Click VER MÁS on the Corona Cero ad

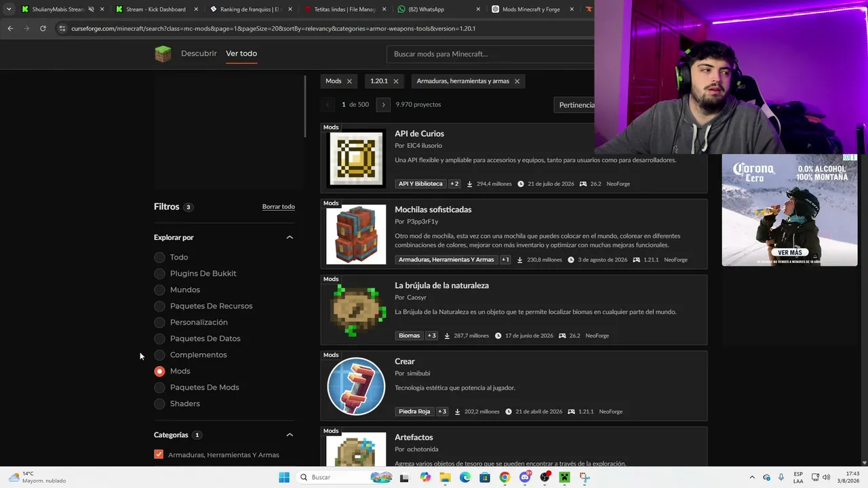click(x=789, y=253)
